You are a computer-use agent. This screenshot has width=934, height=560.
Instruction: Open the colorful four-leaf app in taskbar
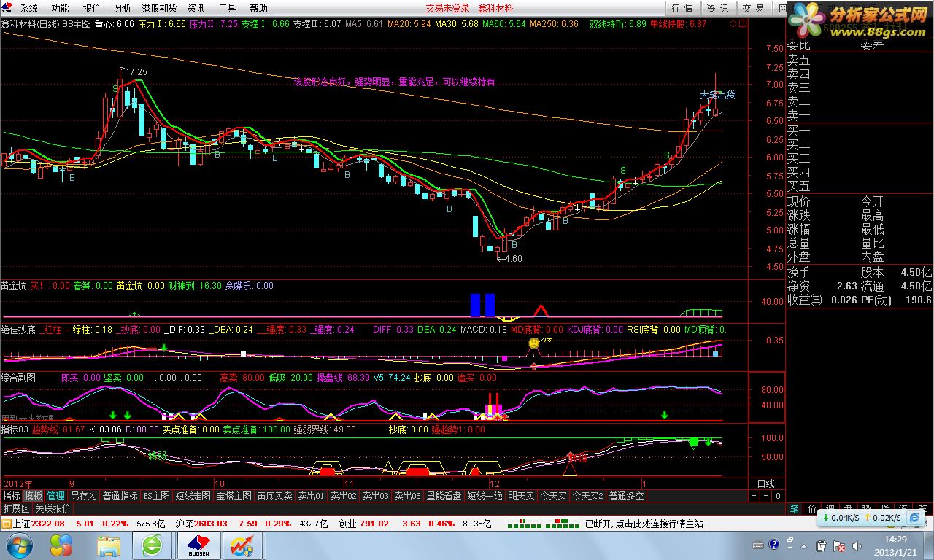pyautogui.click(x=61, y=545)
